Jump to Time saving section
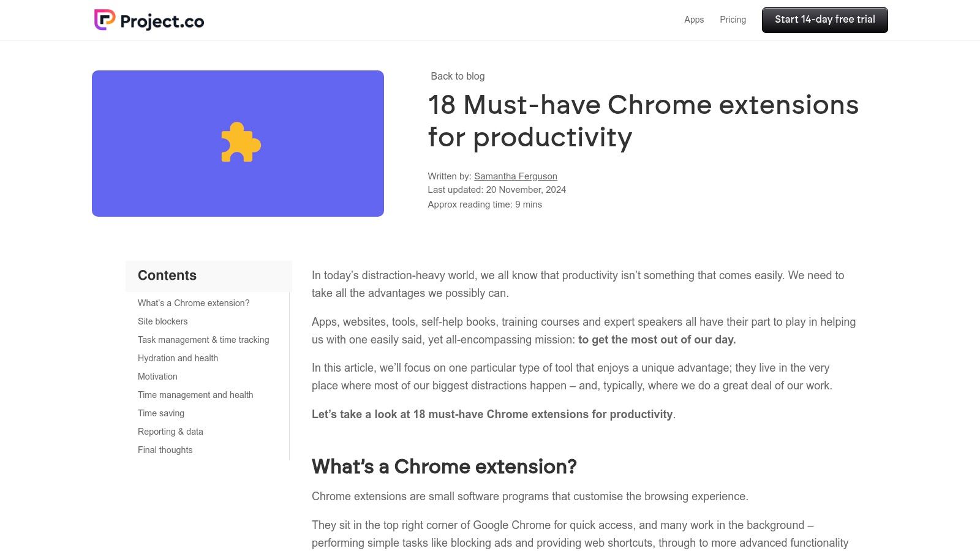 [161, 413]
